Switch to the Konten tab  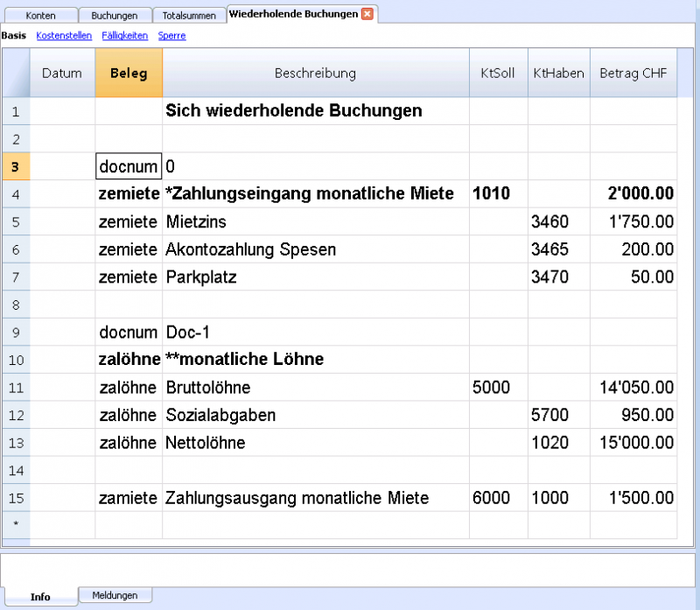40,16
